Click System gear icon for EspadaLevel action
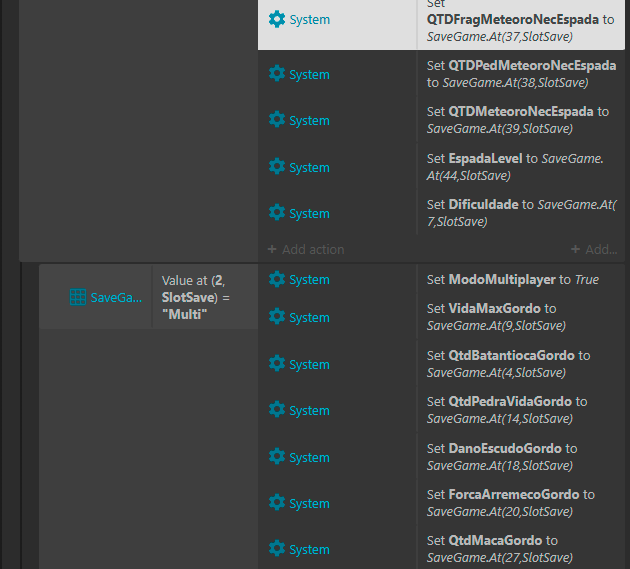Viewport: 630px width, 569px height. [277, 167]
